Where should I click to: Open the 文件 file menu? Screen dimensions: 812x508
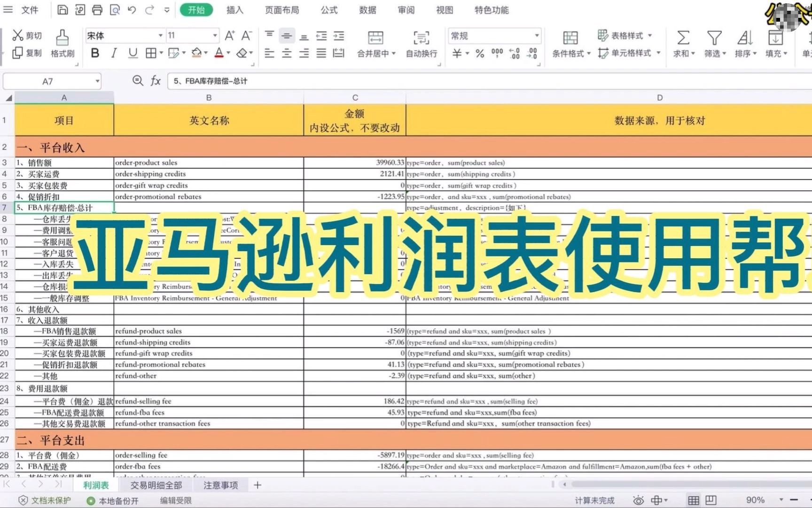tap(30, 9)
